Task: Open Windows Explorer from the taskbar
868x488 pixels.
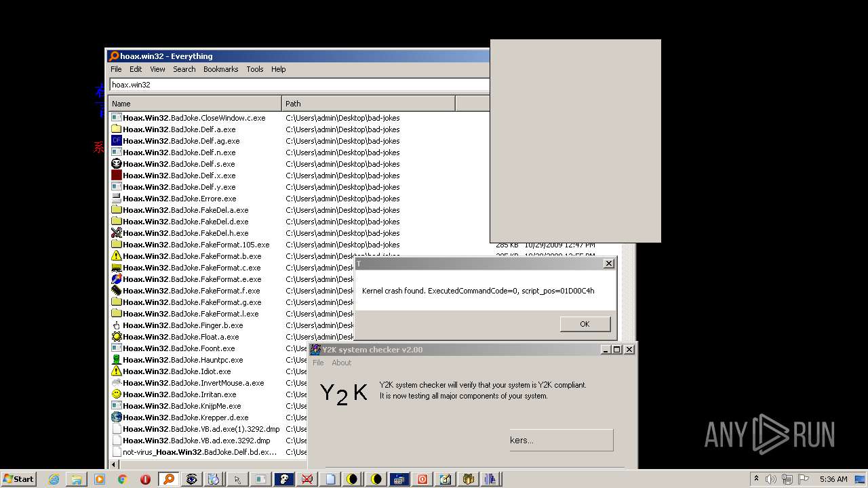Action: click(77, 479)
